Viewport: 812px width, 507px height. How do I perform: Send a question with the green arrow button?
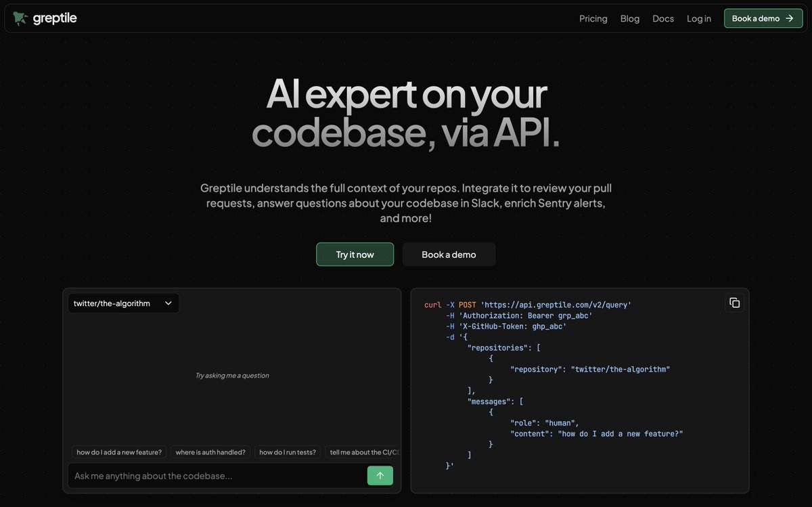(x=380, y=475)
